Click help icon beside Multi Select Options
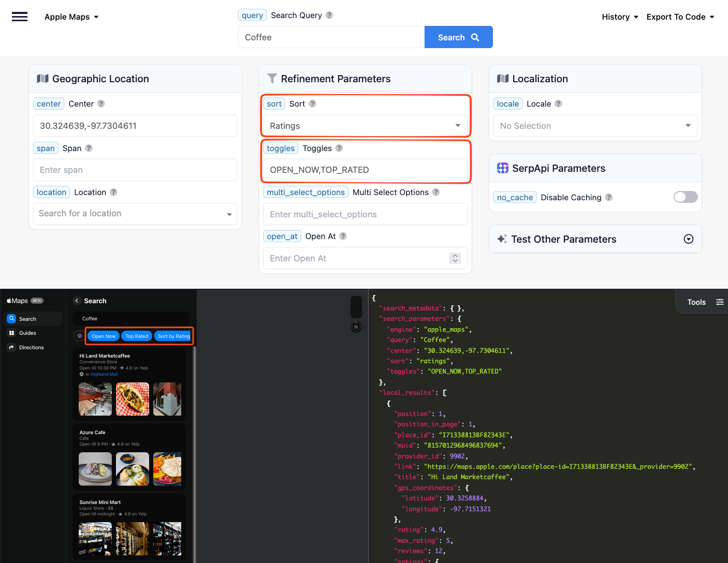The width and height of the screenshot is (728, 563). [x=436, y=192]
